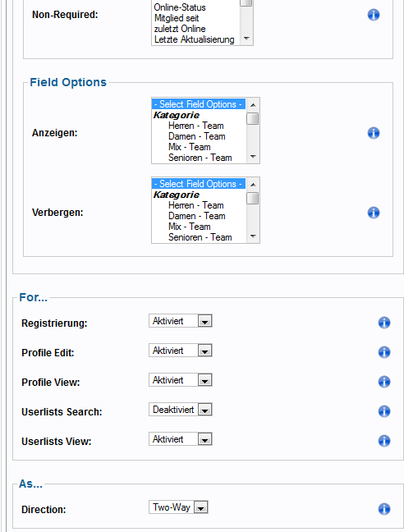Expand the Userlists Search Deaktiviert dropdown

[x=181, y=410]
